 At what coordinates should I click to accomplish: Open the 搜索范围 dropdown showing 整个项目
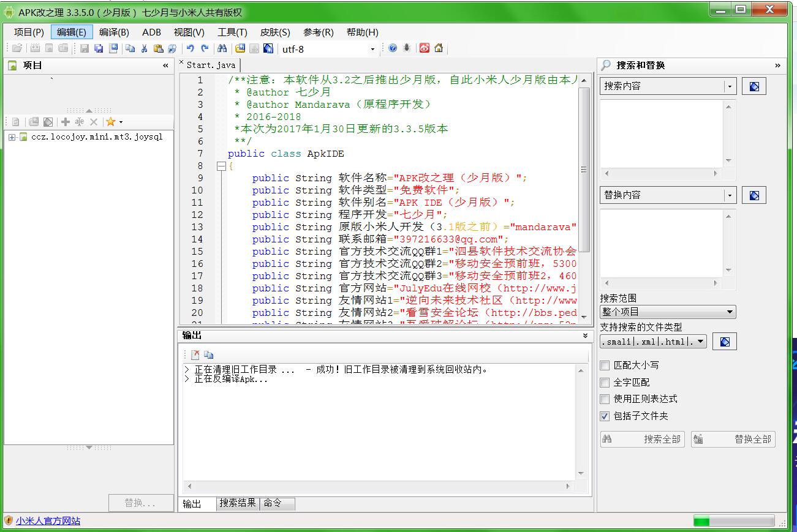(x=668, y=312)
